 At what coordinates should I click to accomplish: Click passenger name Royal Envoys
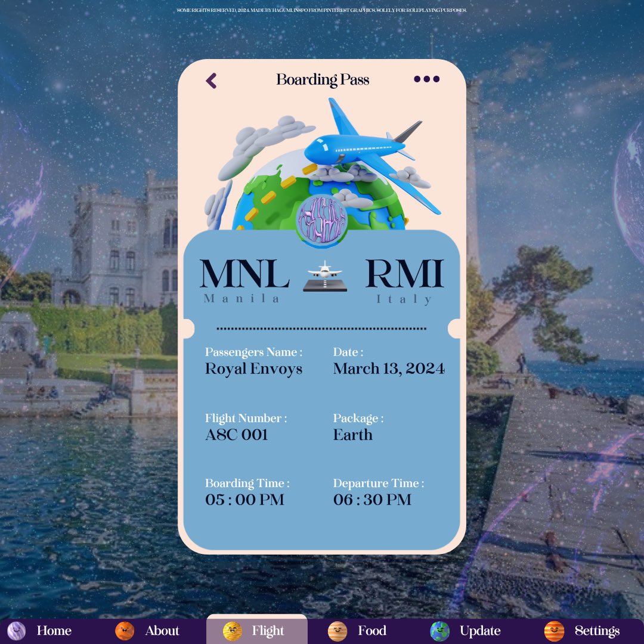point(254,369)
